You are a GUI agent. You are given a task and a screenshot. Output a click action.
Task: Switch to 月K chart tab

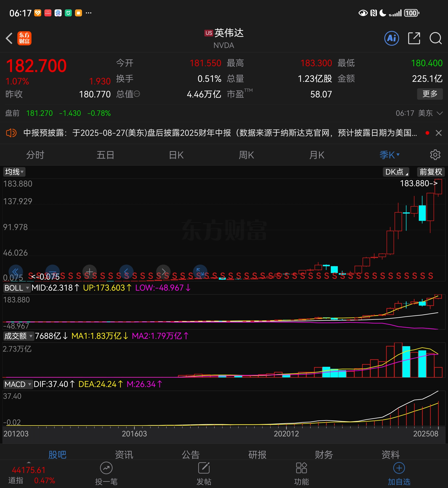[x=317, y=155]
